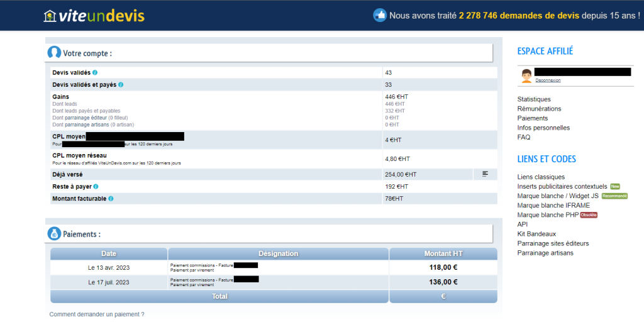The image size is (644, 322).
Task: Open Inserts publicitaires contextuels link
Action: [x=562, y=186]
